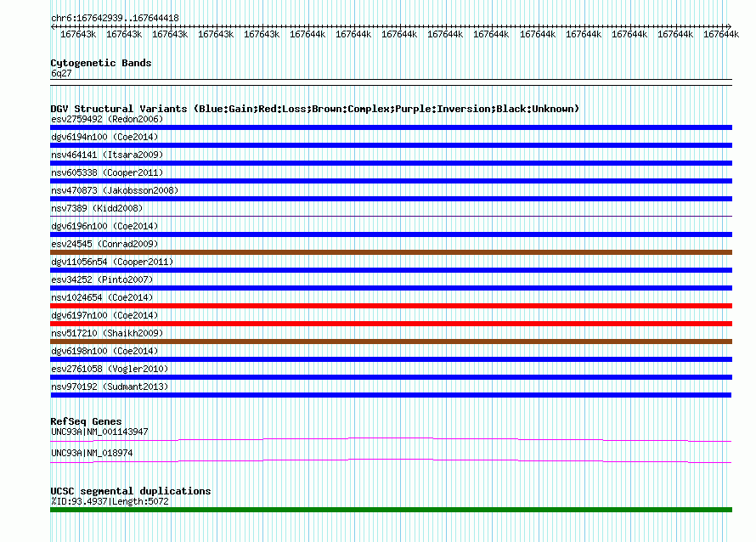Select the dgv6194n100 (Coe2014) blue gain bar
Viewport: 756px width, 542px height.
[391, 145]
